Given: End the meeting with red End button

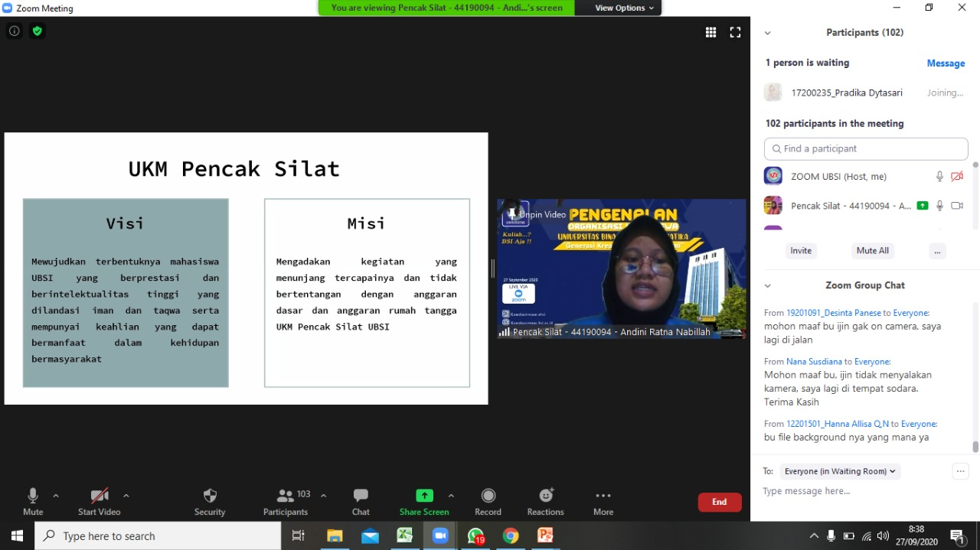Looking at the screenshot, I should click(x=720, y=502).
